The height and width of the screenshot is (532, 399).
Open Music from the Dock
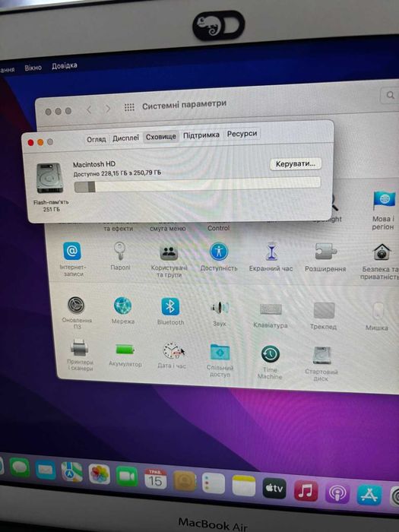pos(306,491)
